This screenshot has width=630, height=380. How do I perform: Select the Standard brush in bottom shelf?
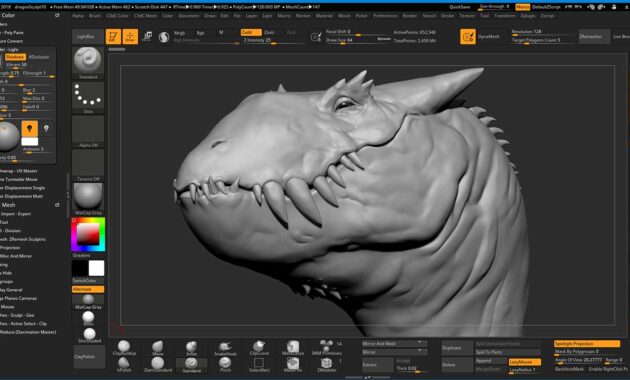pos(191,365)
